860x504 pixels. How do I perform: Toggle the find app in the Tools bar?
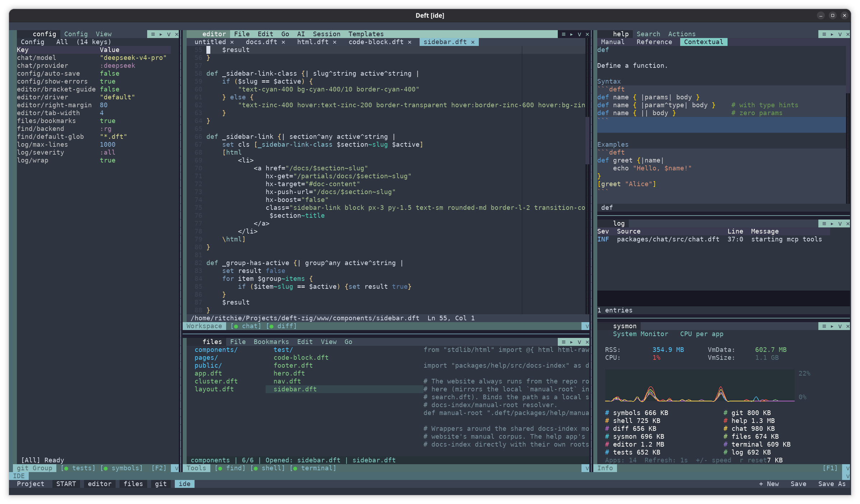coord(230,468)
